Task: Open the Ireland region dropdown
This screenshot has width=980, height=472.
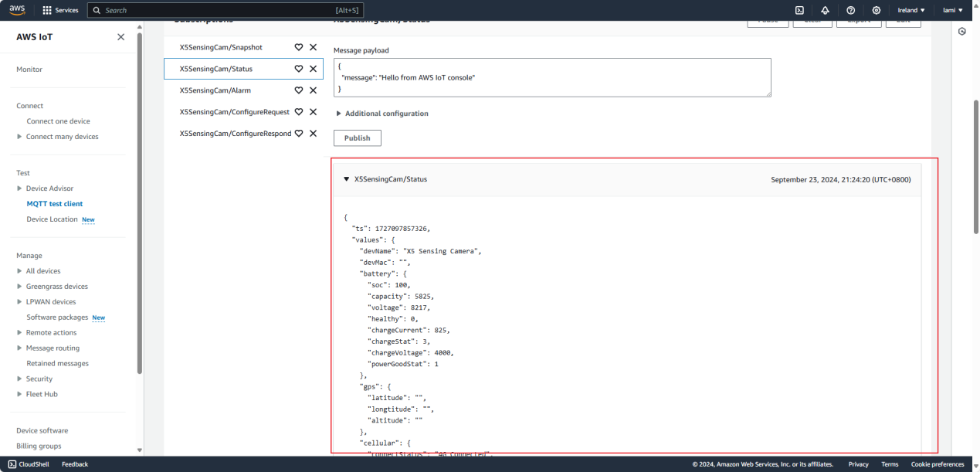Action: [x=911, y=10]
